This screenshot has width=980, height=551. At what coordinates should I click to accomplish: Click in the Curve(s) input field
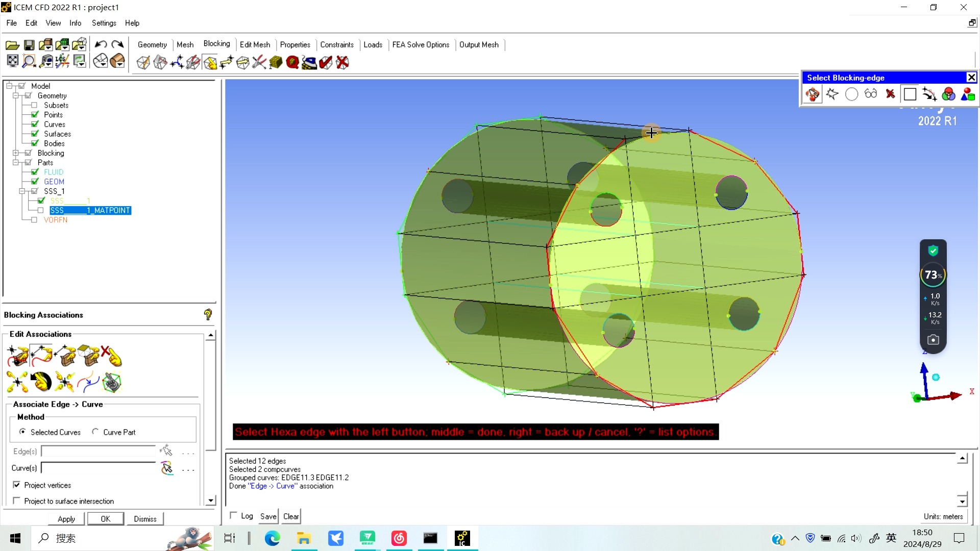98,468
